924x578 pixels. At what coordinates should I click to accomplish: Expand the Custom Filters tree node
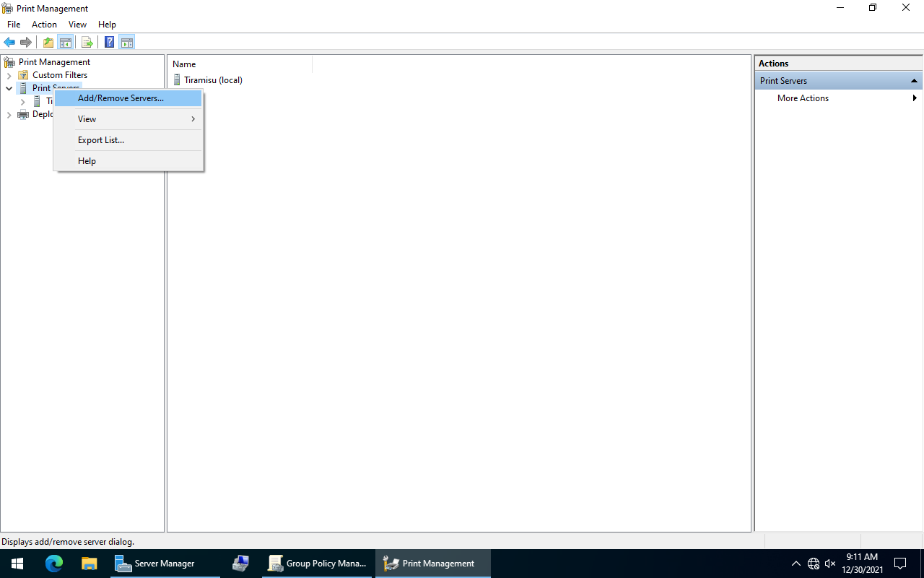click(9, 74)
